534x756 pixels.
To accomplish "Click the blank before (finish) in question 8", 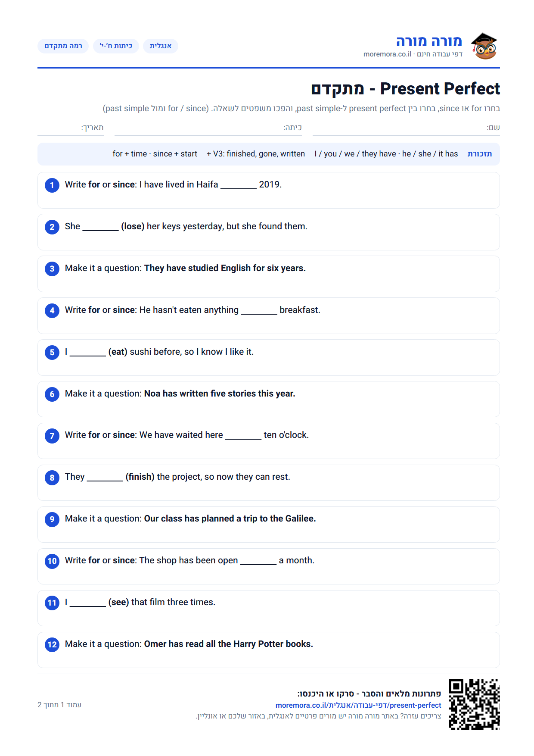I will click(x=105, y=478).
